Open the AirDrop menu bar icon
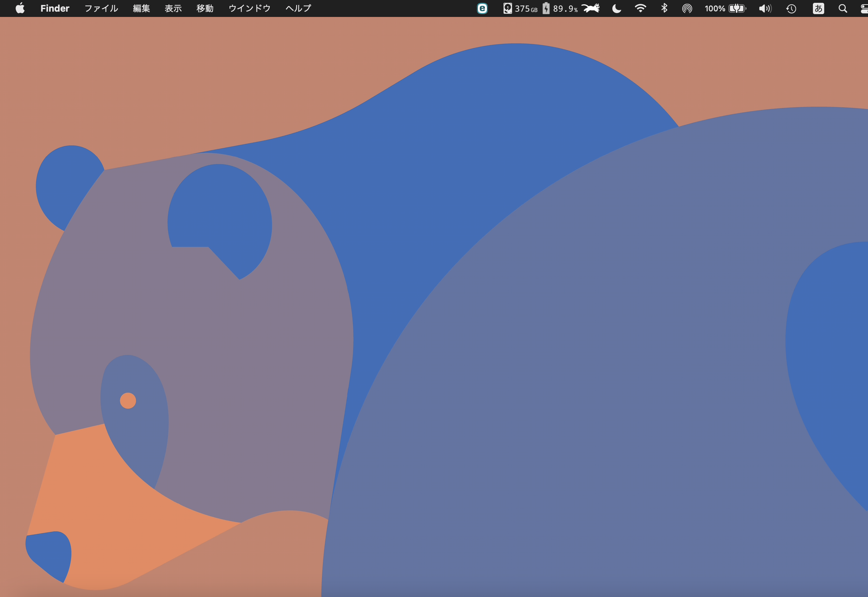Screen dimensions: 868x597 [x=687, y=8]
